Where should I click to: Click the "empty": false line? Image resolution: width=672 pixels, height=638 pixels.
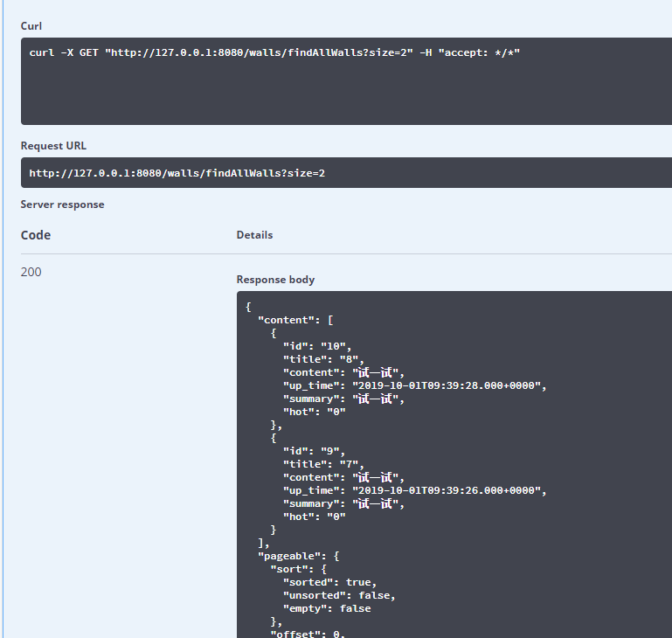(x=326, y=608)
